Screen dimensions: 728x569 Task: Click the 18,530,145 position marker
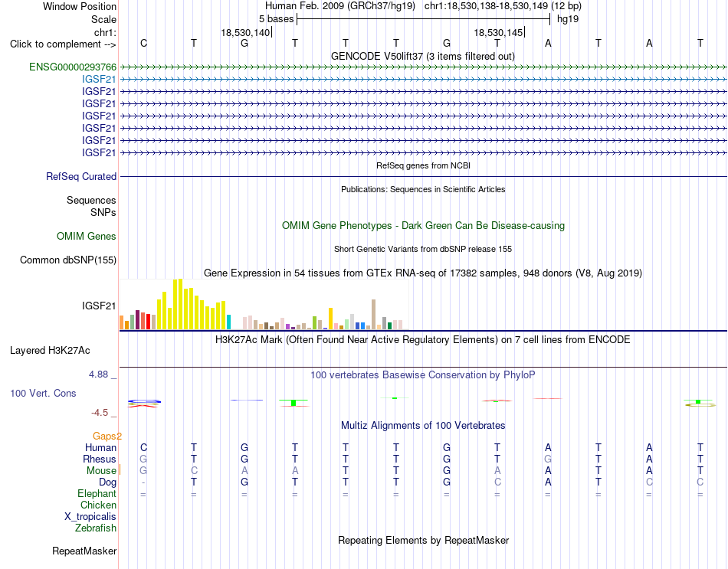(x=498, y=32)
